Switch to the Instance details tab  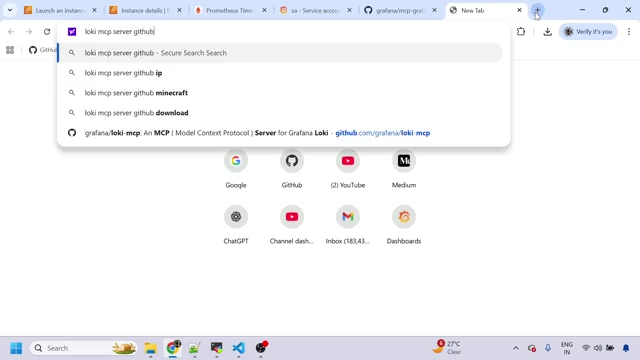click(145, 10)
